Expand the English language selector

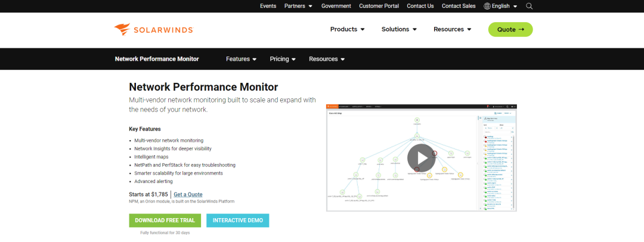(504, 6)
